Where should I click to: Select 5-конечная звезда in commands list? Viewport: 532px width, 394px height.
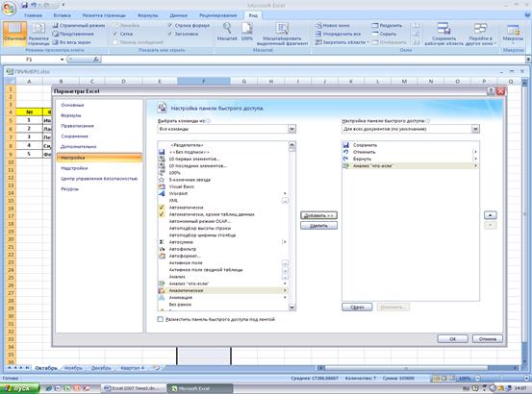point(223,180)
